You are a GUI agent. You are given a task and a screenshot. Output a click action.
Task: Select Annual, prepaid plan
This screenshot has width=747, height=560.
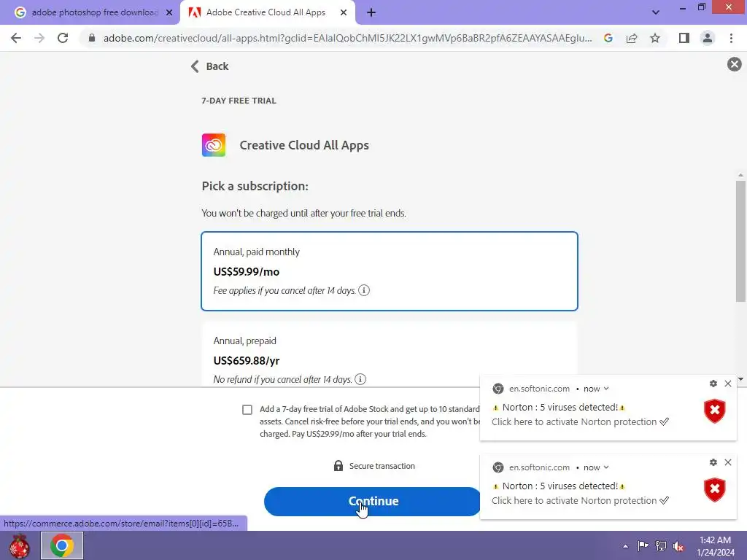[x=390, y=354]
